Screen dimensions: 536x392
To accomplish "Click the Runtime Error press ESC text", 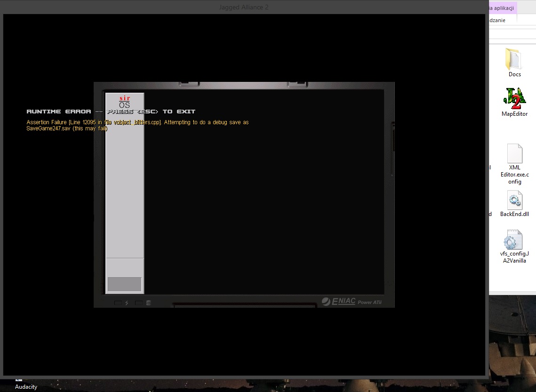I will (111, 112).
